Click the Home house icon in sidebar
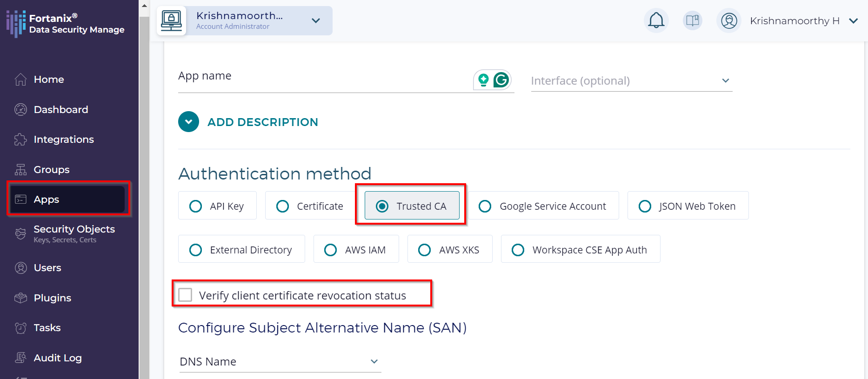This screenshot has width=868, height=379. 20,80
